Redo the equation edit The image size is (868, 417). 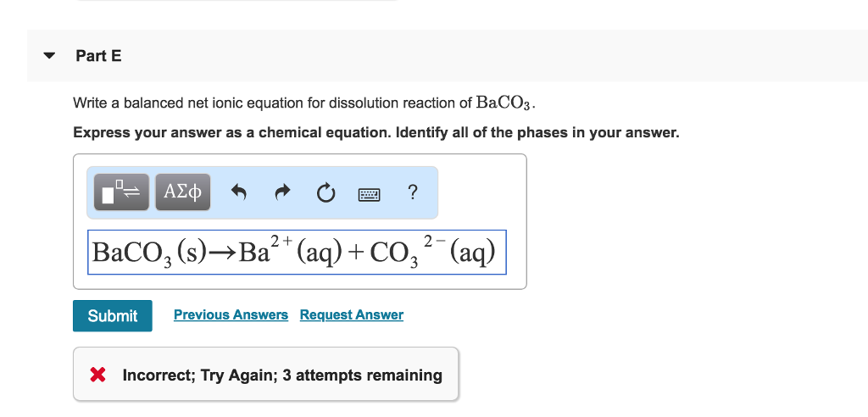coord(282,193)
